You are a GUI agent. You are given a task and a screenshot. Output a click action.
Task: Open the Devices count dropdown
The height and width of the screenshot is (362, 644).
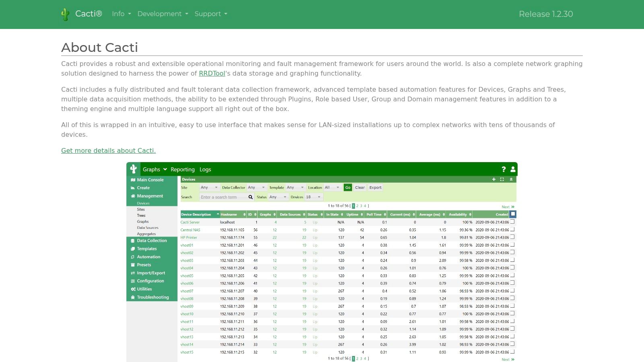point(314,197)
